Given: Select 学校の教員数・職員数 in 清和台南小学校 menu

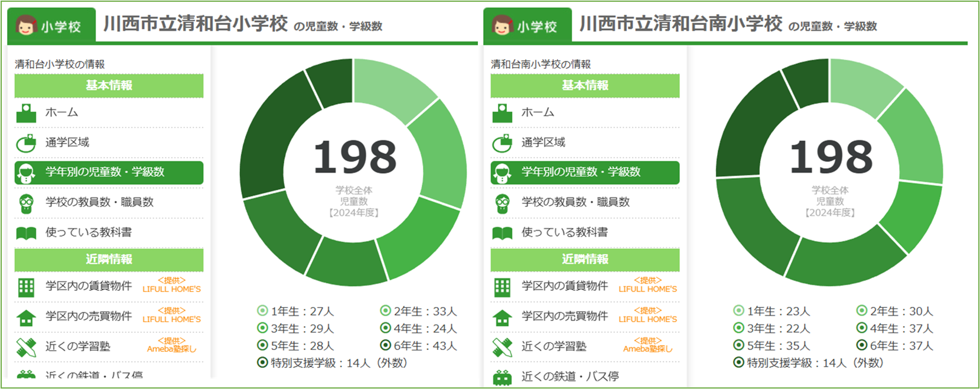Looking at the screenshot, I should (x=575, y=202).
